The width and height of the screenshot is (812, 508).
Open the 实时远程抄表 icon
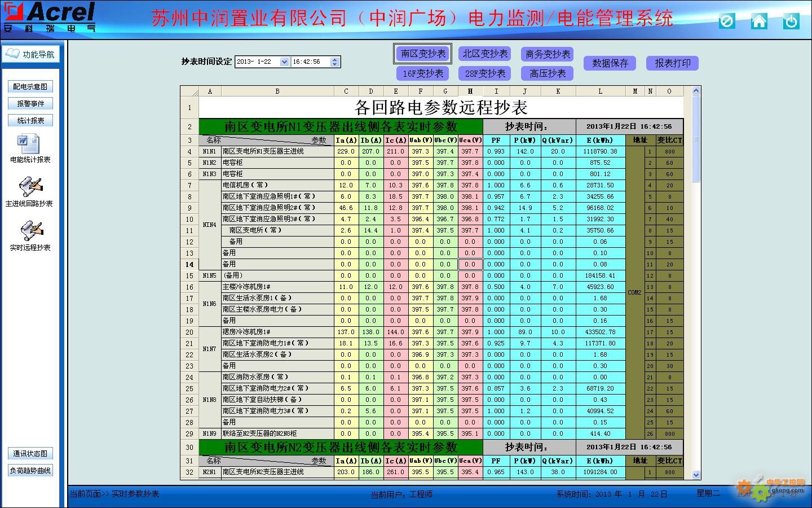coord(30,231)
